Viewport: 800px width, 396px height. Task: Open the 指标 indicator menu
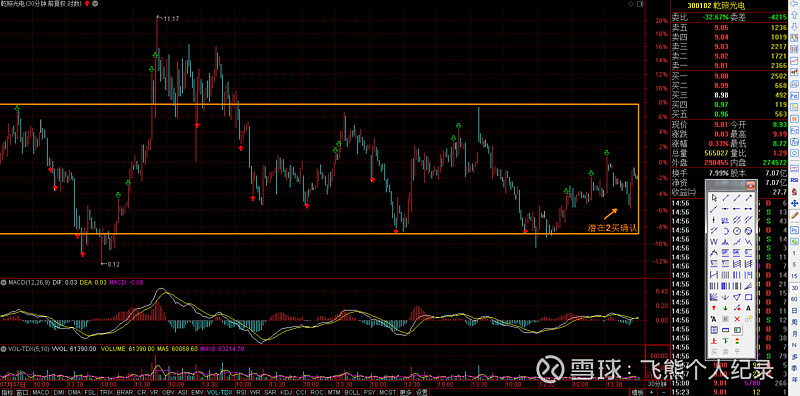6,392
